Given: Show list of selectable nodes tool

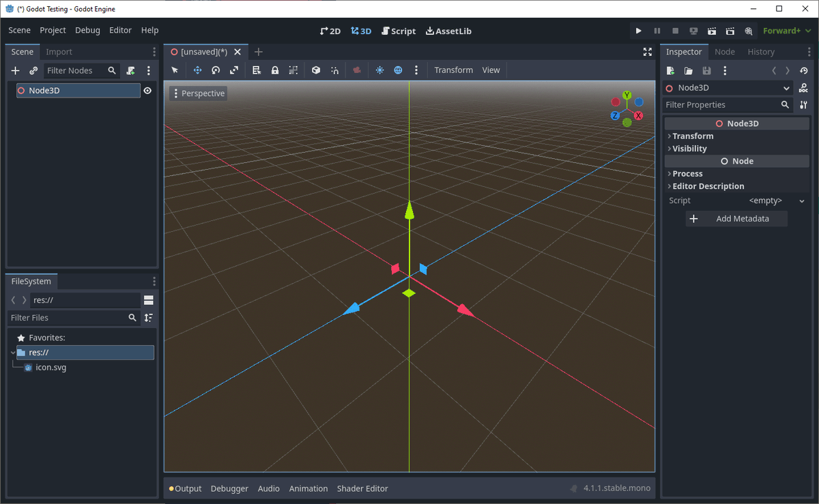Looking at the screenshot, I should tap(257, 70).
